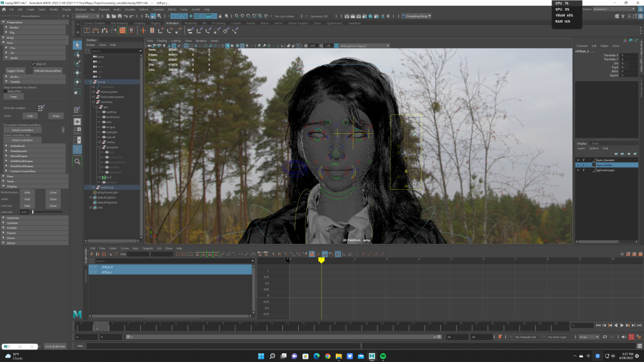Image resolution: width=644 pixels, height=362 pixels.
Task: Click the Lasso select tool
Action: click(x=77, y=54)
